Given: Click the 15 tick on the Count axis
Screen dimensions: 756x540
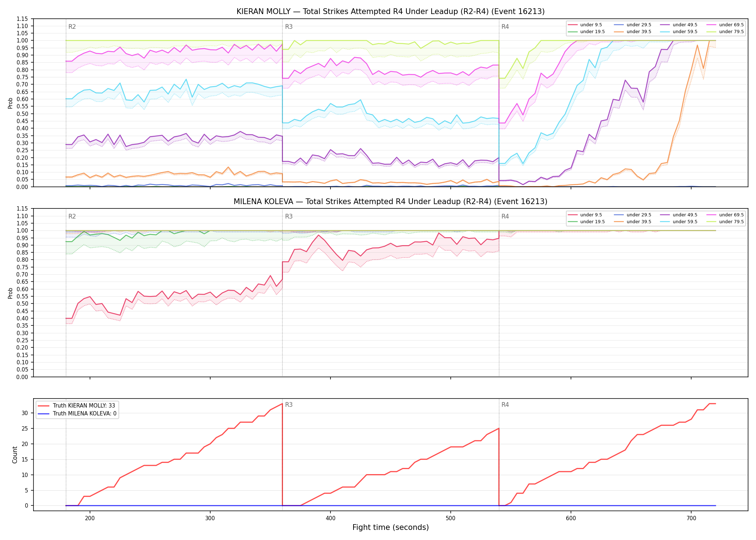Looking at the screenshot, I should click(x=24, y=460).
